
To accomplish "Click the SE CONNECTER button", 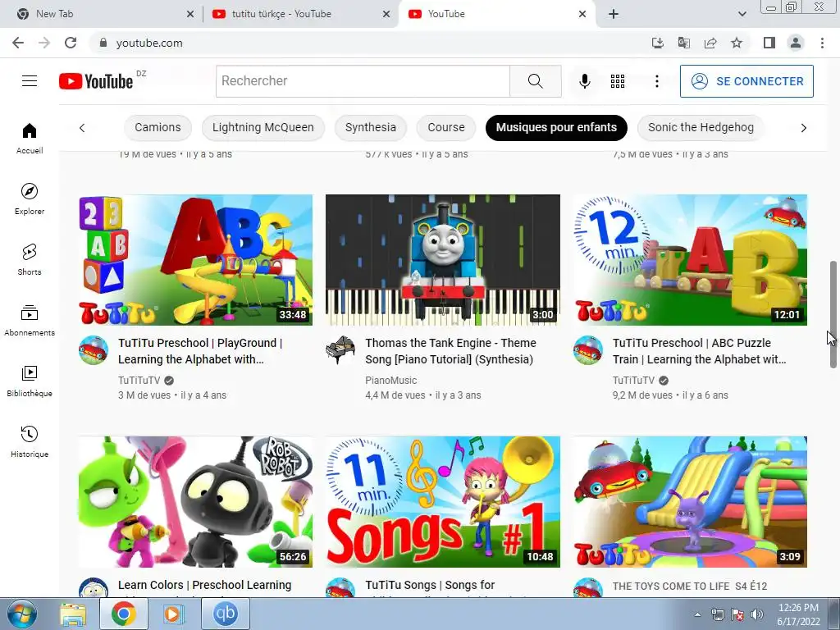I will pyautogui.click(x=746, y=81).
